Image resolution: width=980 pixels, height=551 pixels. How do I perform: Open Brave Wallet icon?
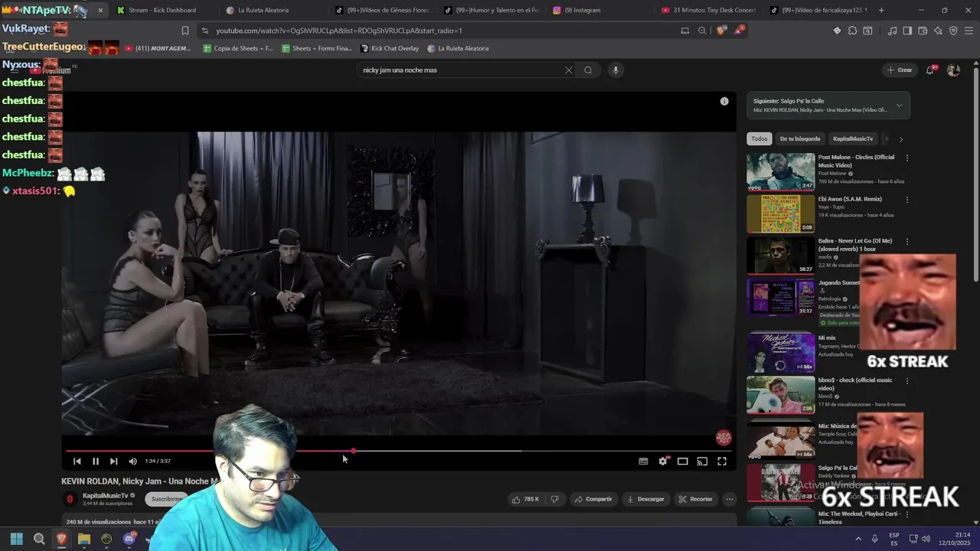click(923, 31)
